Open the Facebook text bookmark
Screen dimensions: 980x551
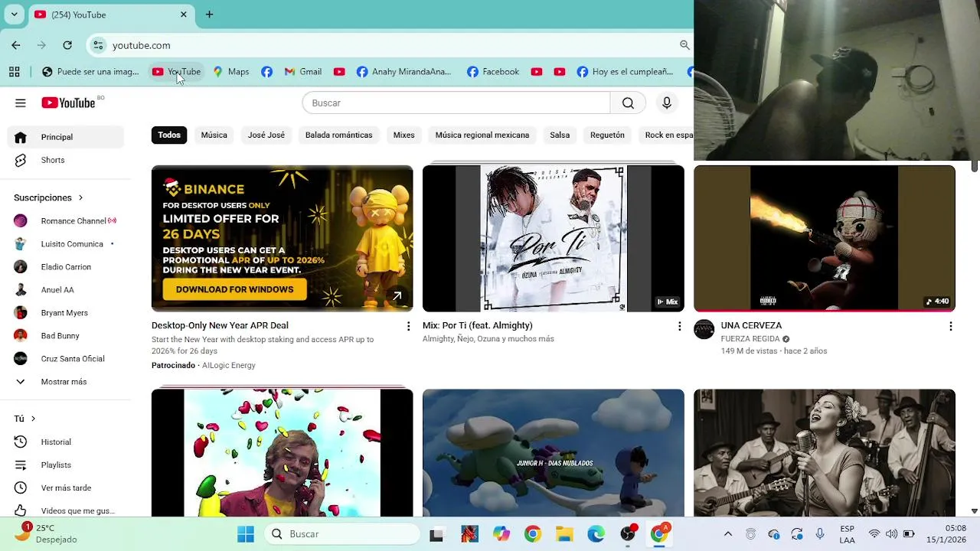click(493, 72)
